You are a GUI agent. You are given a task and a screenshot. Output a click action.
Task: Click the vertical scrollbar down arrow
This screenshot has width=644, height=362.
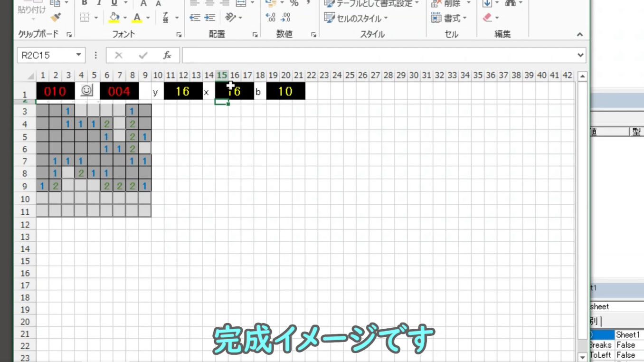point(583,357)
